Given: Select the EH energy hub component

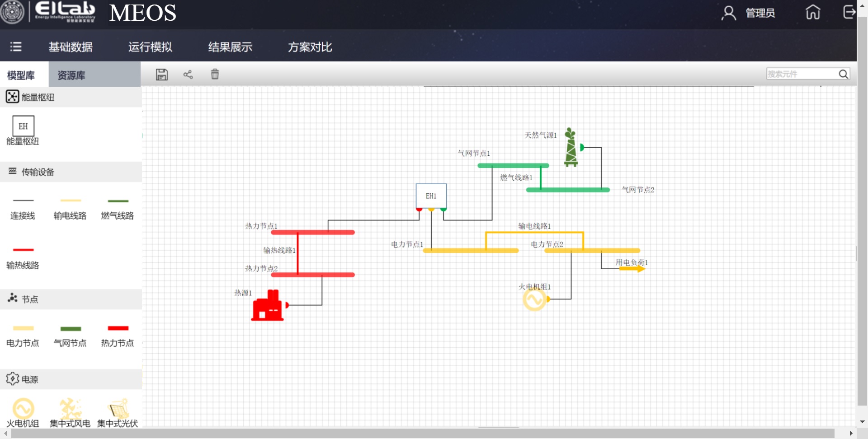Looking at the screenshot, I should (x=23, y=126).
